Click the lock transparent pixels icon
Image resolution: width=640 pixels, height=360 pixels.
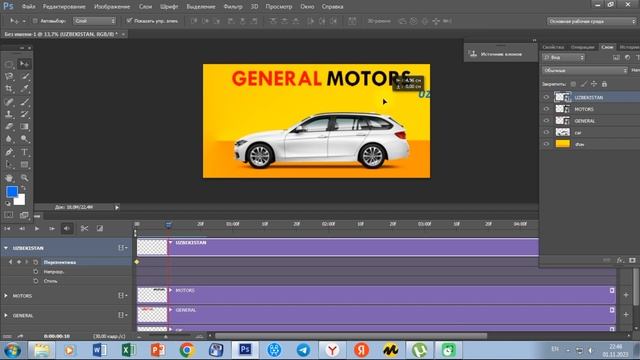coord(573,84)
